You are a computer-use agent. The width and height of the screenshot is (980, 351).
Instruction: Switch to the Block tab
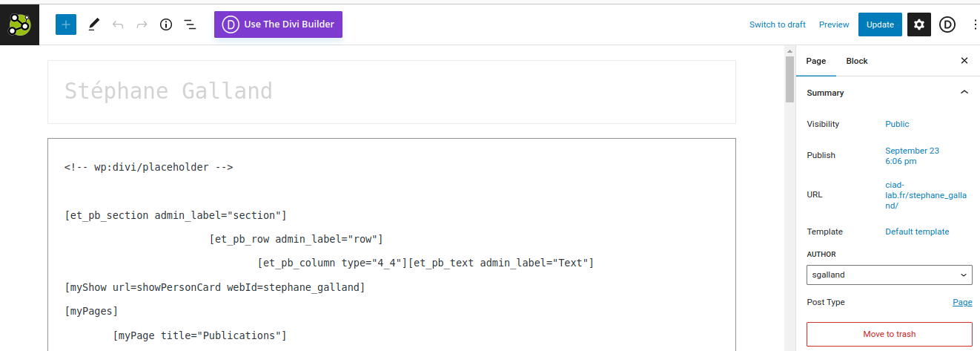coord(857,61)
